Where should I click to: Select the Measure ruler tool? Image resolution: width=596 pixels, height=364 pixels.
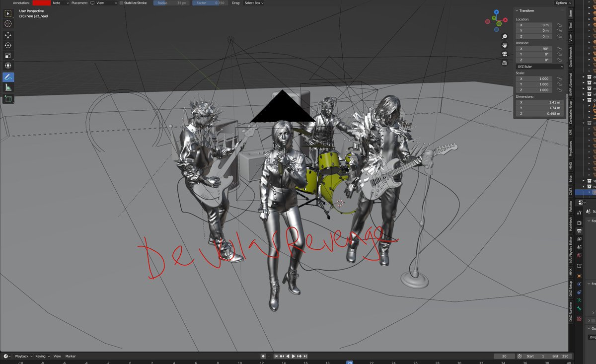point(8,87)
